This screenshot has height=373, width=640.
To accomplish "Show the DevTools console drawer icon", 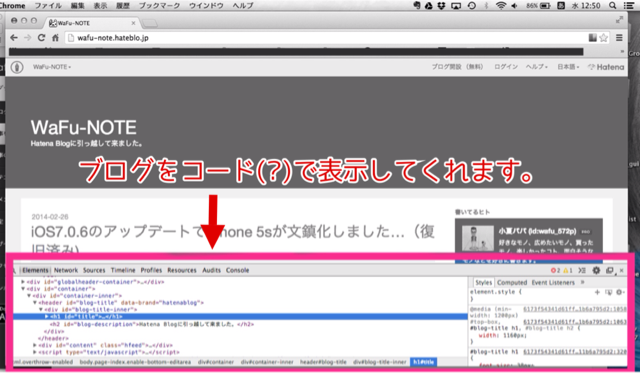I will 582,270.
